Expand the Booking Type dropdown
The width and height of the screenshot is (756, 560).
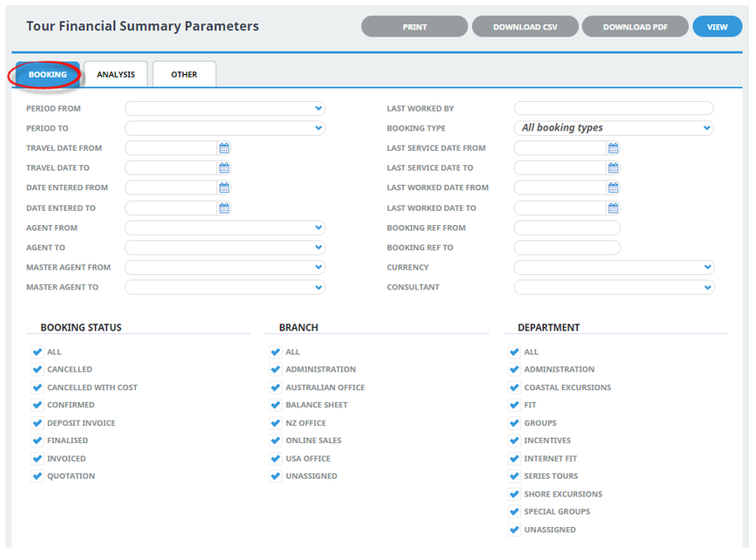614,128
